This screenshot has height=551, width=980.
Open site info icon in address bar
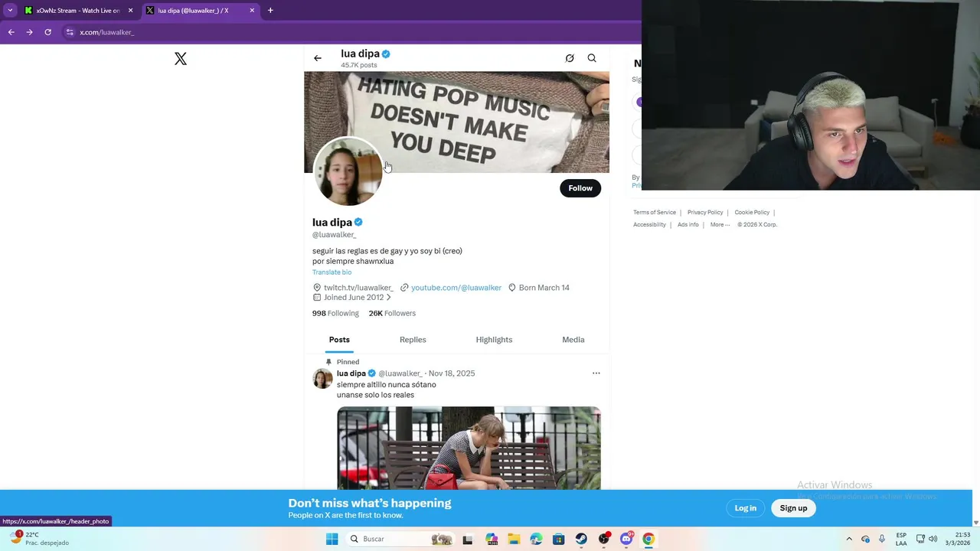click(70, 32)
